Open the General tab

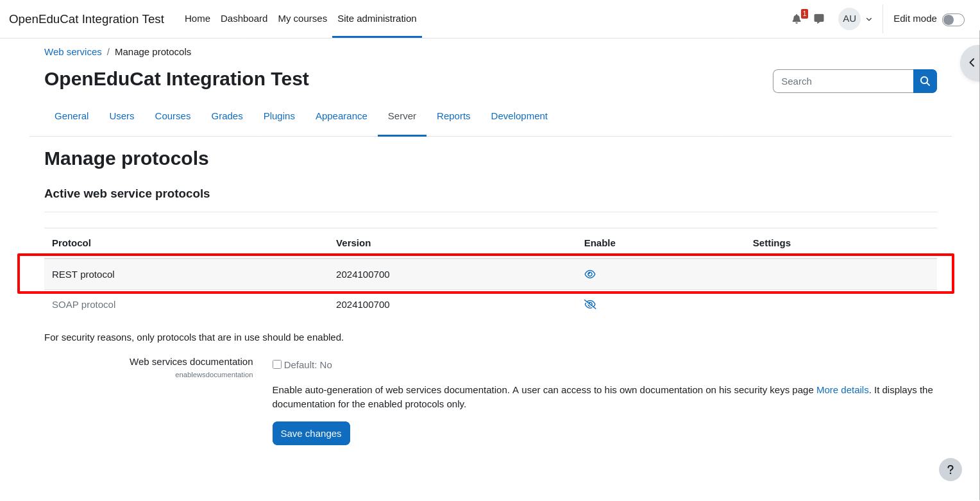(72, 116)
